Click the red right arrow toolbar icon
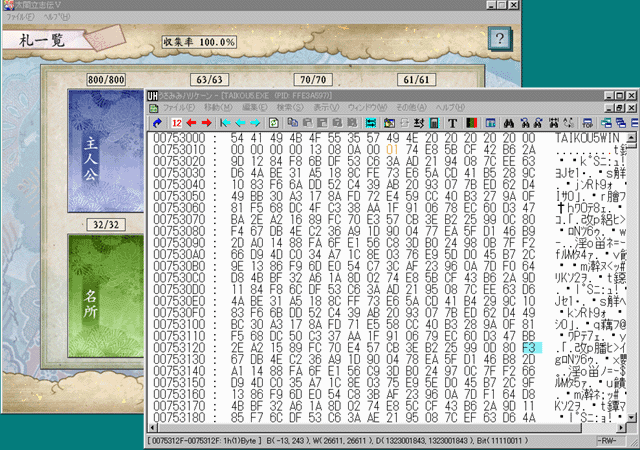 click(x=205, y=122)
